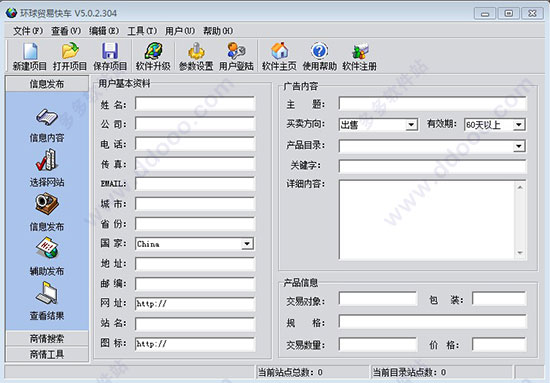Click the 邮编 input field
Screen dimensions: 550x383
click(x=195, y=284)
